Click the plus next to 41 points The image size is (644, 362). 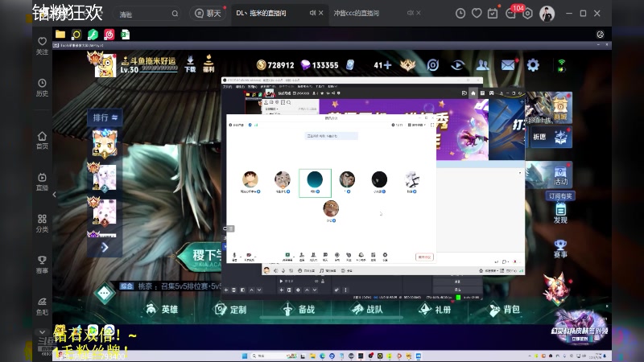click(x=386, y=65)
